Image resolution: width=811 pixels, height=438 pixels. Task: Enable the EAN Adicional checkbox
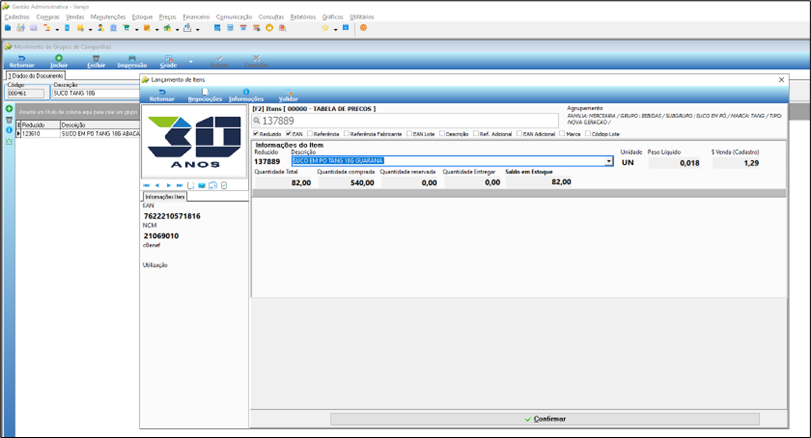(x=519, y=133)
